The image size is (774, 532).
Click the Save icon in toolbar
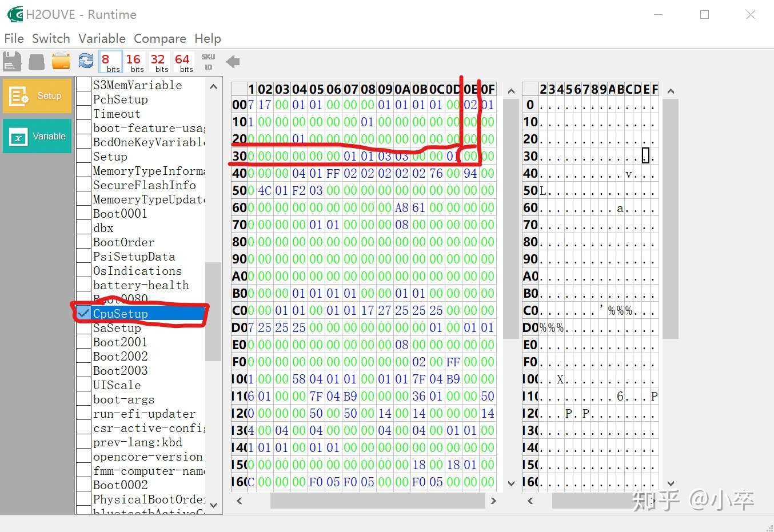(x=12, y=62)
